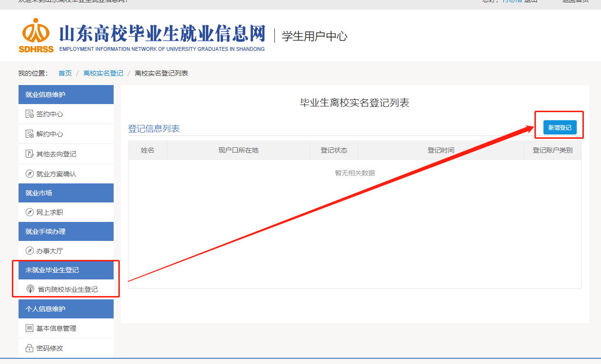Open the 离校实名登记 breadcrumb link
601x364 pixels.
tap(103, 73)
